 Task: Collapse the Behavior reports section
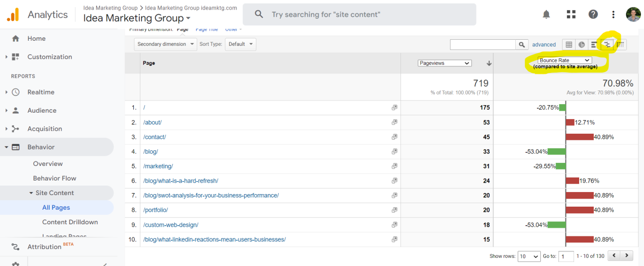pyautogui.click(x=6, y=147)
